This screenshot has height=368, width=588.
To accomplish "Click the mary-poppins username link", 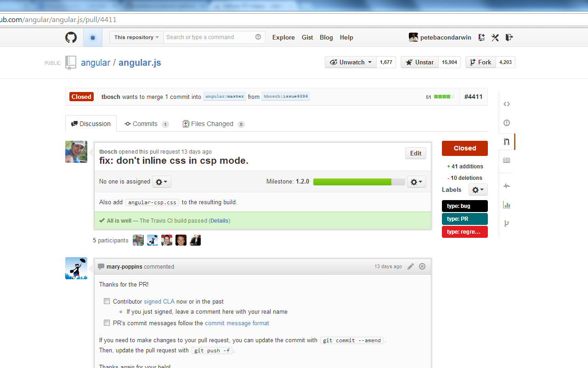I will (124, 266).
